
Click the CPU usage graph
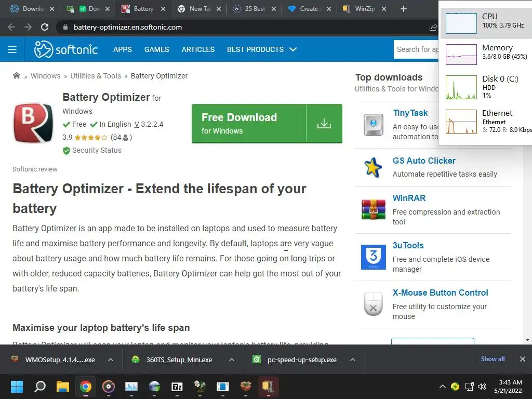point(461,23)
